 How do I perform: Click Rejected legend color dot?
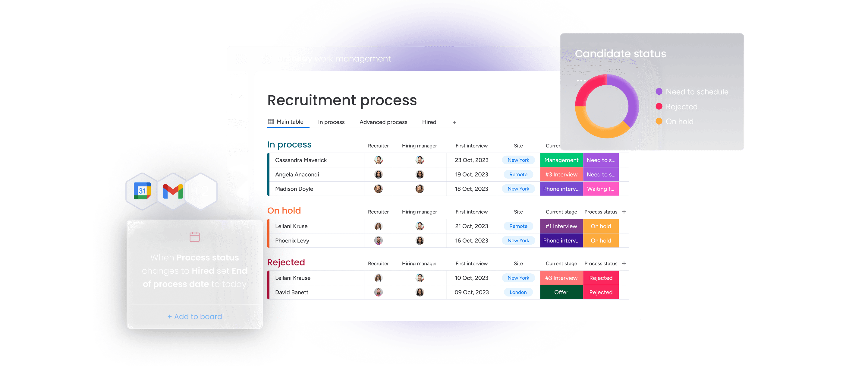(x=659, y=106)
